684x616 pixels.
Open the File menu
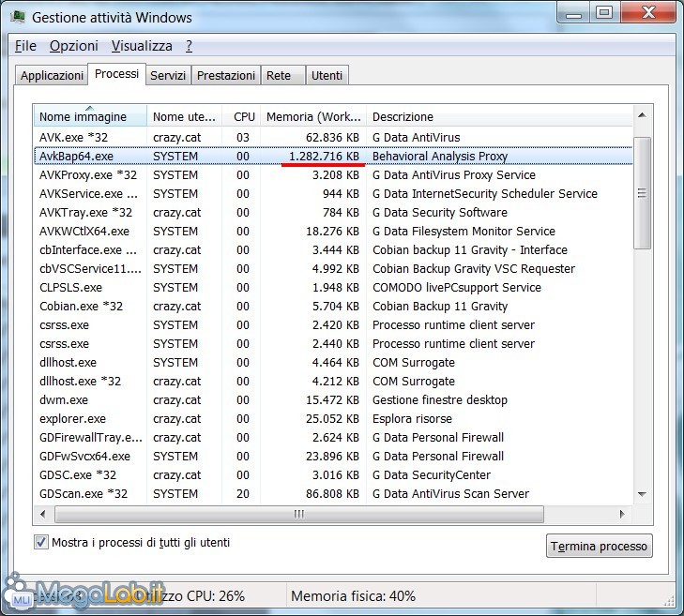tap(25, 46)
